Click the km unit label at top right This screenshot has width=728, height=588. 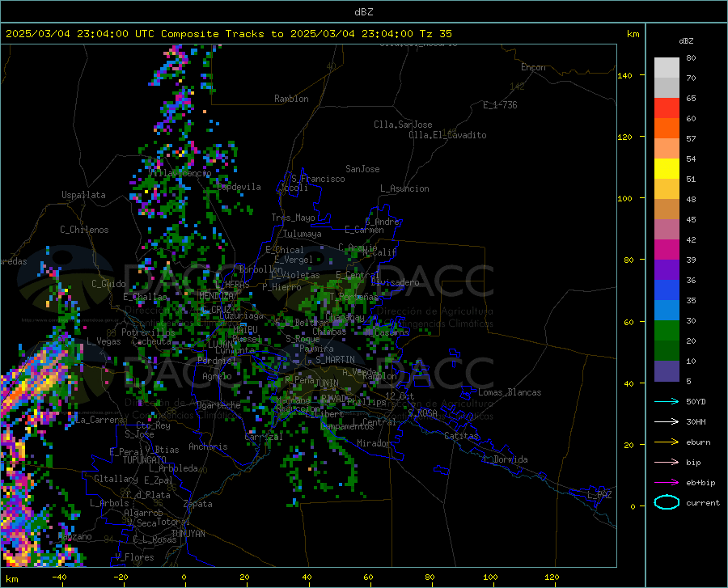633,34
